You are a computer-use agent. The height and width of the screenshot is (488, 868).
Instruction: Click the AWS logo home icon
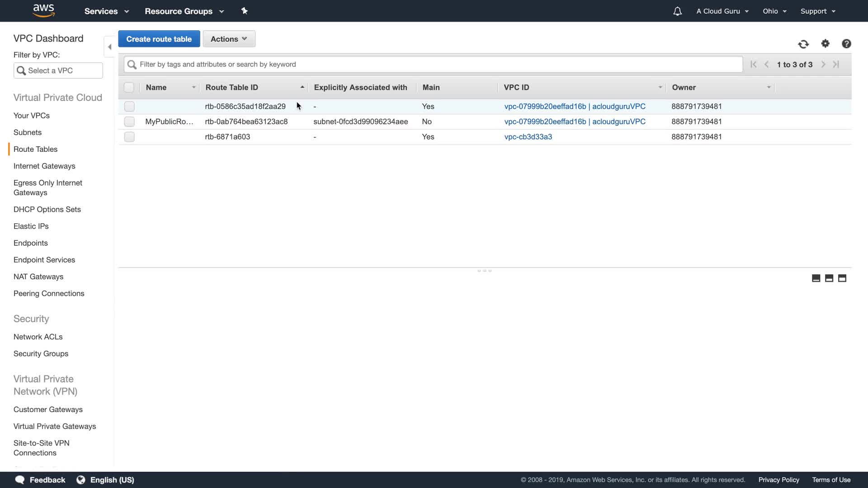coord(44,10)
